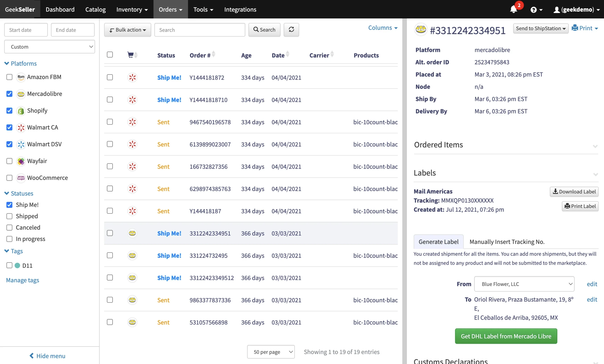Check the Shipped status filter
The height and width of the screenshot is (364, 604).
(x=9, y=216)
